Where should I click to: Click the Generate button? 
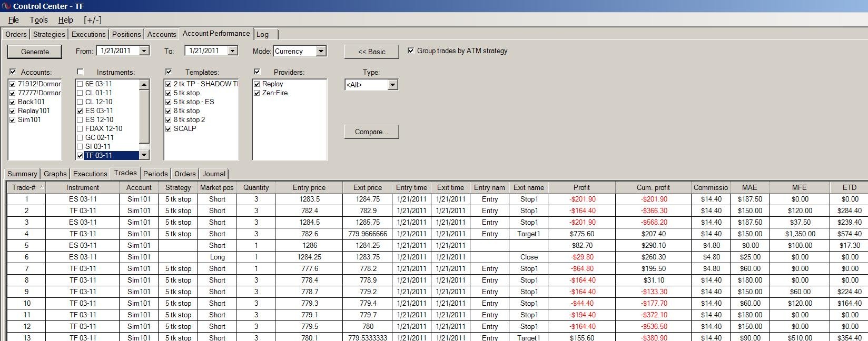[x=35, y=52]
